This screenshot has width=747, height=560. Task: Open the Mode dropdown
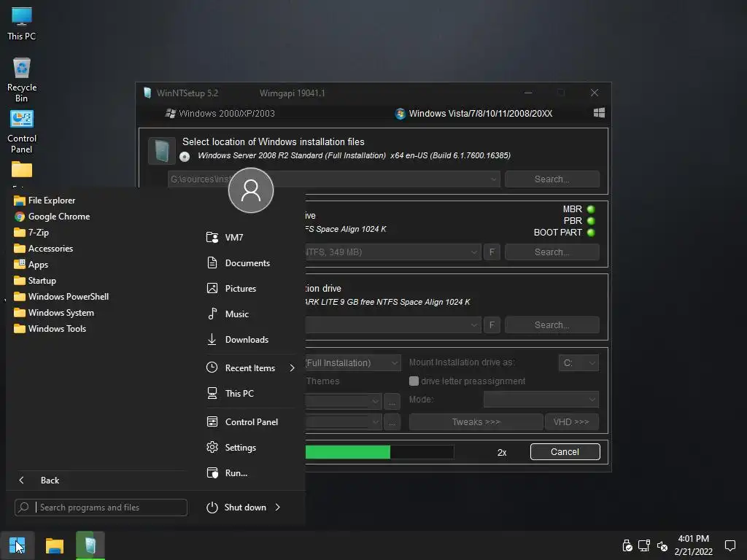tap(541, 400)
